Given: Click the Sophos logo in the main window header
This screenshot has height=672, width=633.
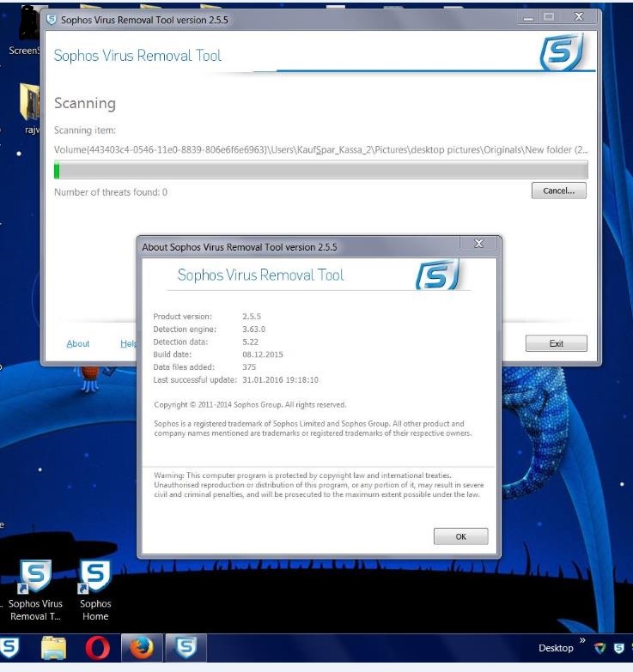Looking at the screenshot, I should pyautogui.click(x=563, y=52).
